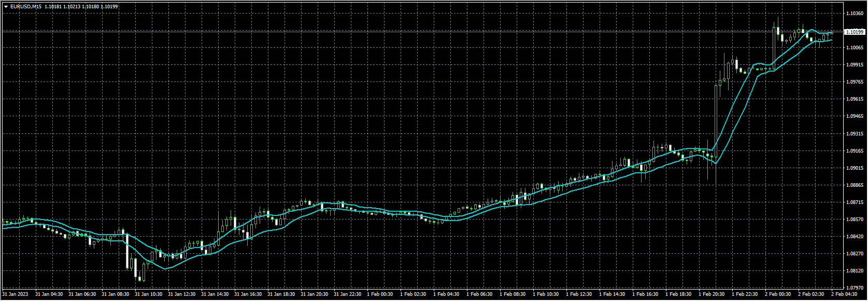Click the 1 Feb 02:30 time label
Viewport: 868px width, 301px height.
pyautogui.click(x=413, y=294)
